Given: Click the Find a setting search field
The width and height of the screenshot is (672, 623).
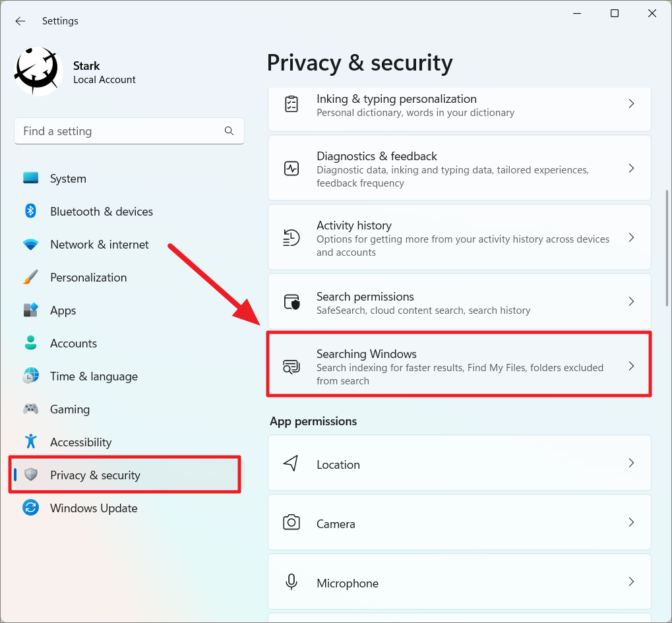Looking at the screenshot, I should [129, 131].
